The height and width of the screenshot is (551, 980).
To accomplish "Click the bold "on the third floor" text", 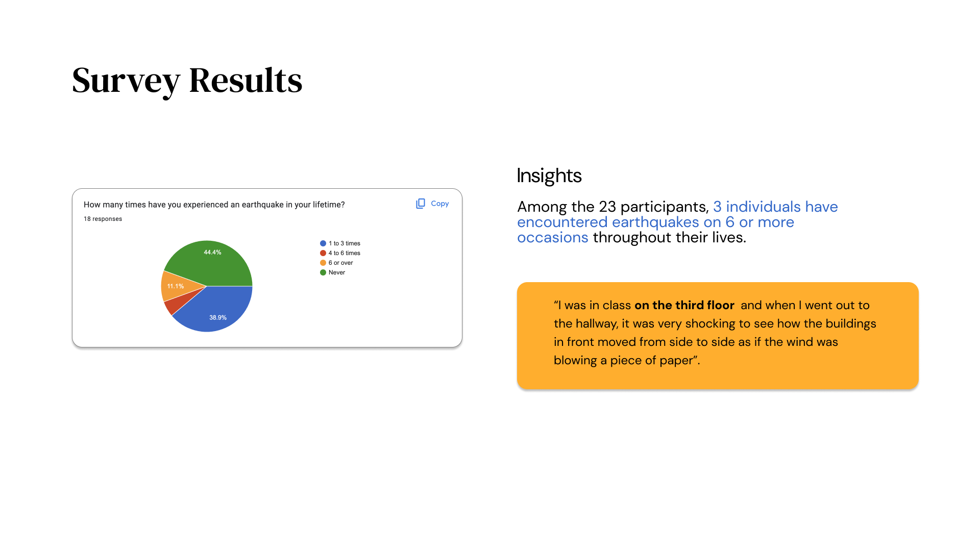I will [x=684, y=305].
